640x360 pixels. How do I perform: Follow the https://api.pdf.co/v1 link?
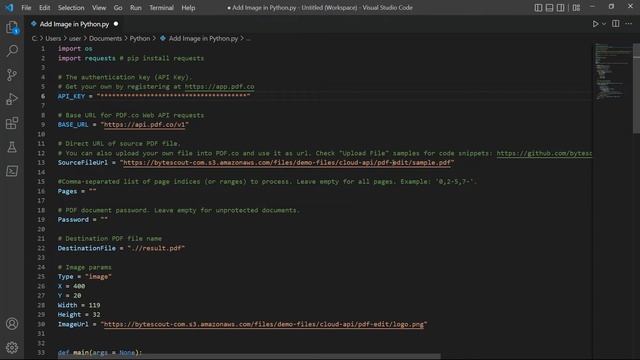[144, 124]
